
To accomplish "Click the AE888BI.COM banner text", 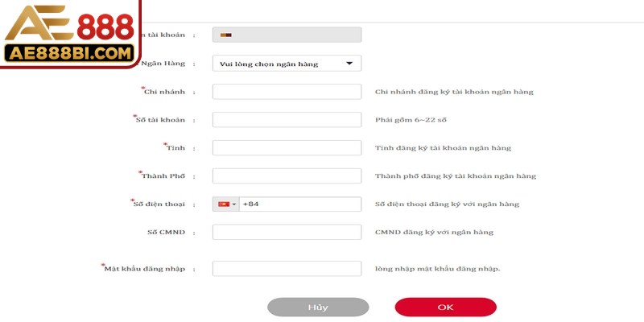I will tap(69, 53).
